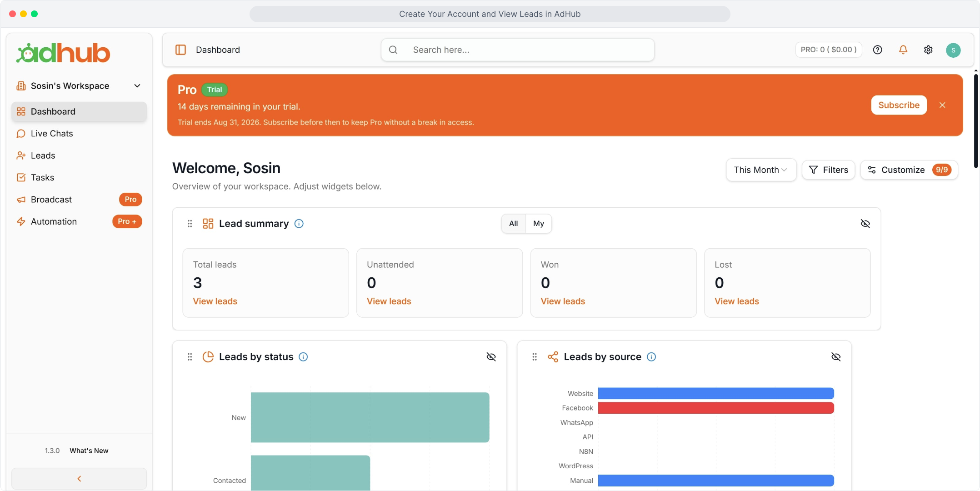Click the workspace building icon
This screenshot has height=491, width=980.
[x=21, y=86]
